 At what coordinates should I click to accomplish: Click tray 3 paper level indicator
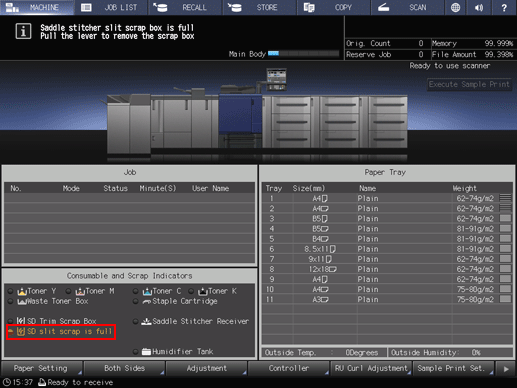pyautogui.click(x=505, y=219)
